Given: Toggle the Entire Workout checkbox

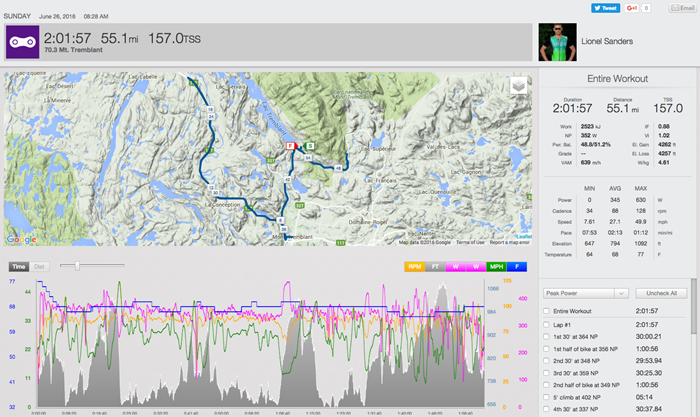Looking at the screenshot, I should (x=546, y=311).
